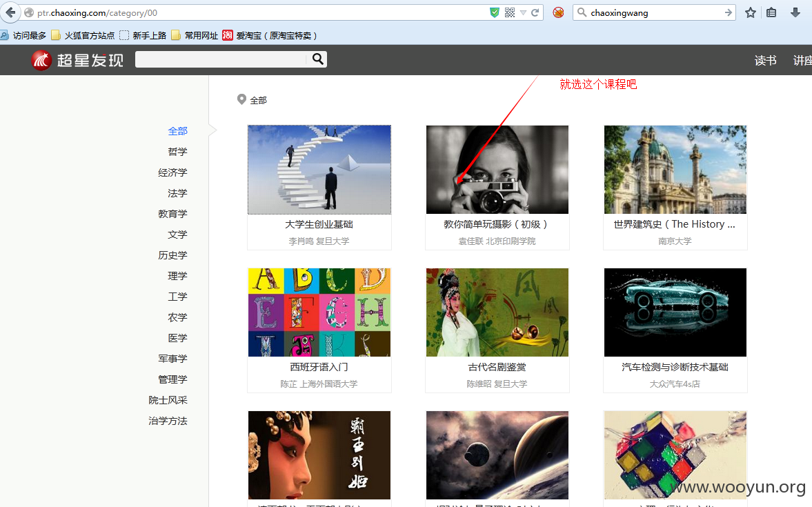
Task: Click provider text 大众汽车4s店
Action: tap(675, 384)
